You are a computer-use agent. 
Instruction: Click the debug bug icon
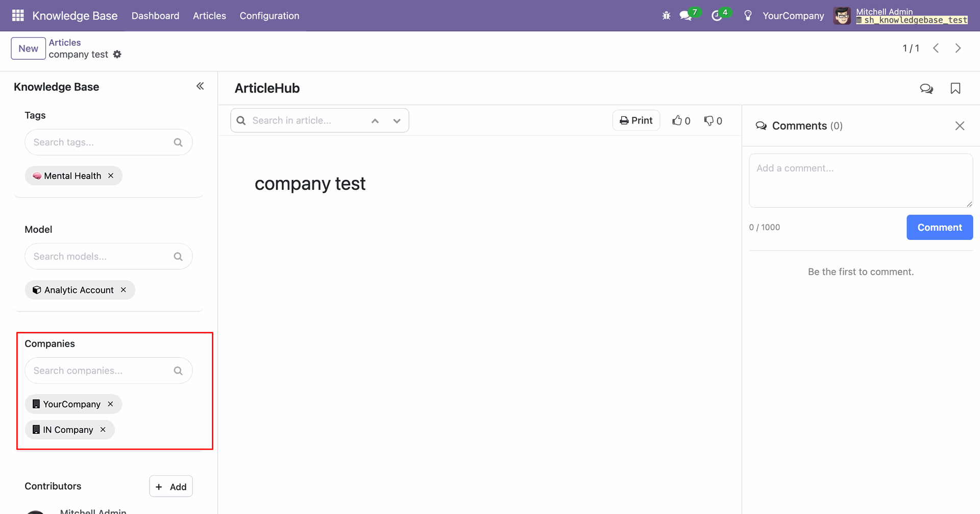[666, 16]
